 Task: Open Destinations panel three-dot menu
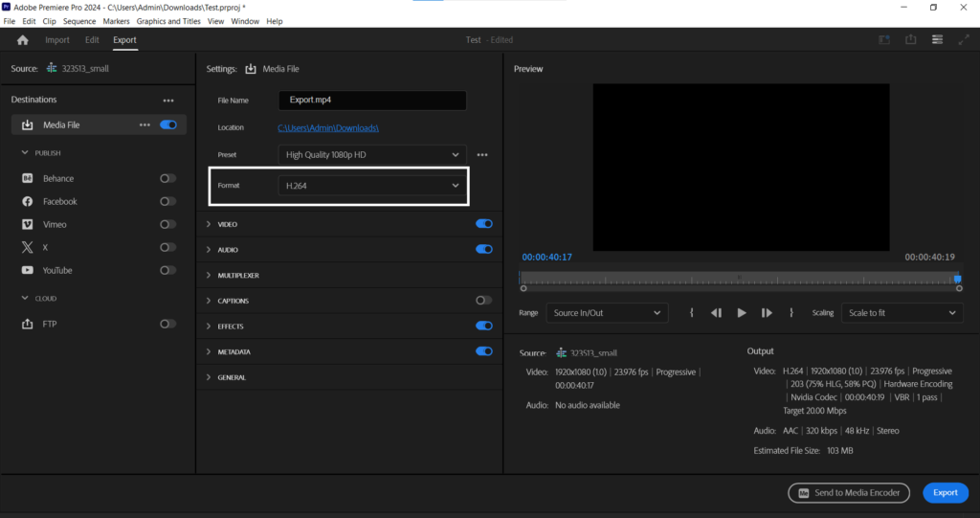pos(168,101)
